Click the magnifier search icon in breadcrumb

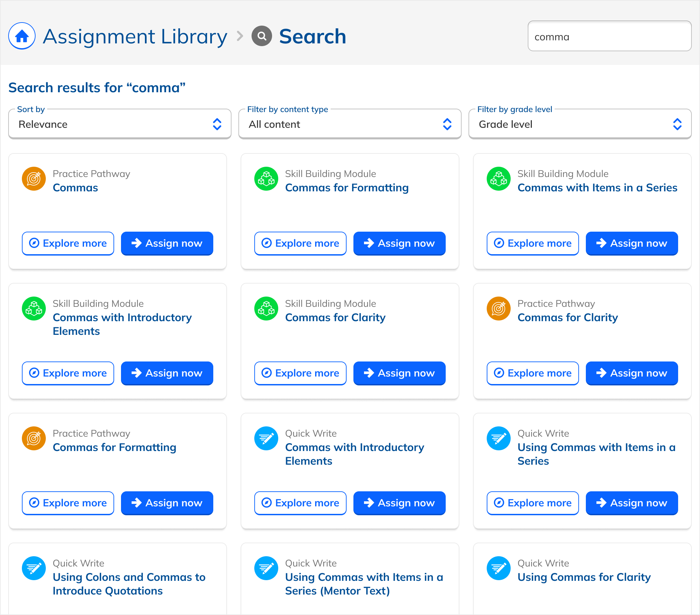(x=261, y=36)
